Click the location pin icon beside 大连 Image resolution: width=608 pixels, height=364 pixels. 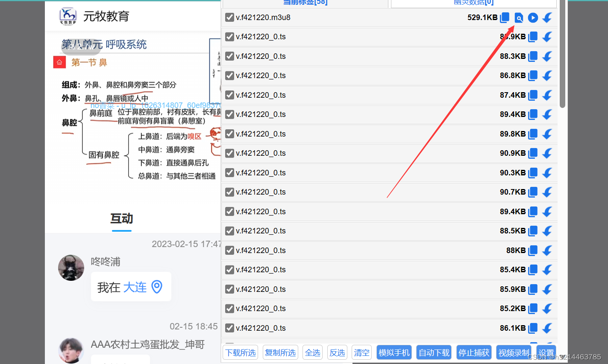pos(157,287)
